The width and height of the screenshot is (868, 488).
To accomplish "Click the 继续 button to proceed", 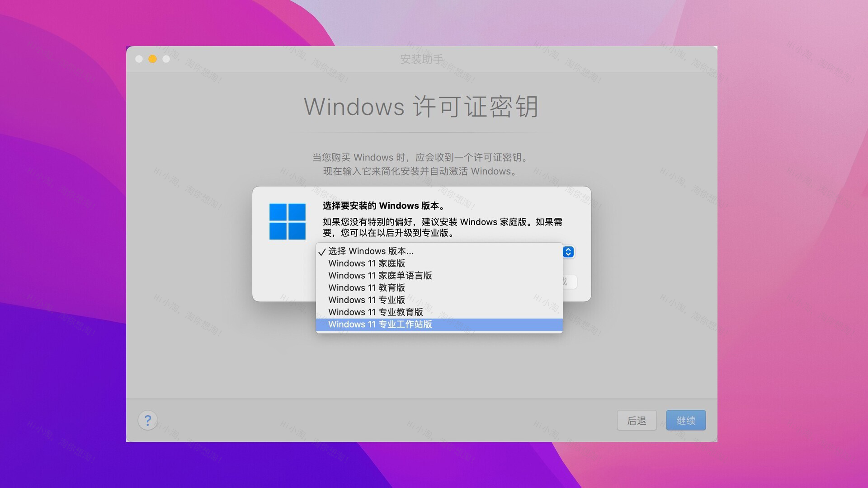I will 685,420.
